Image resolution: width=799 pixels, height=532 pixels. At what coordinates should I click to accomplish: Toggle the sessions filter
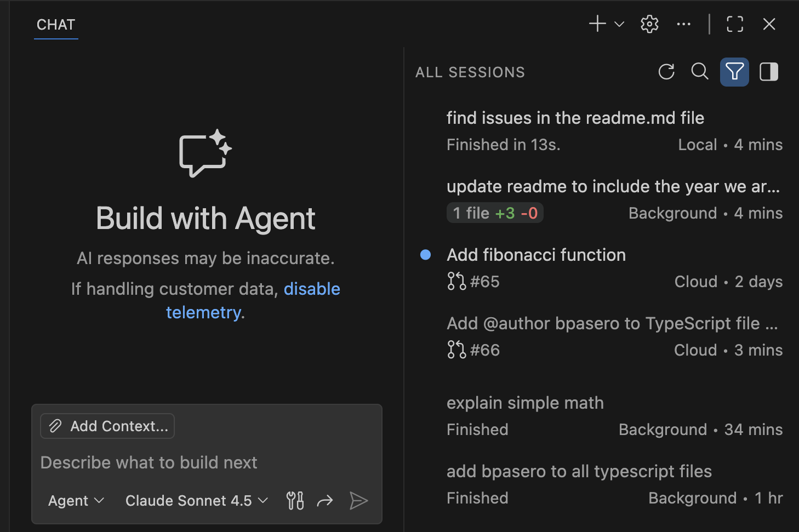734,72
